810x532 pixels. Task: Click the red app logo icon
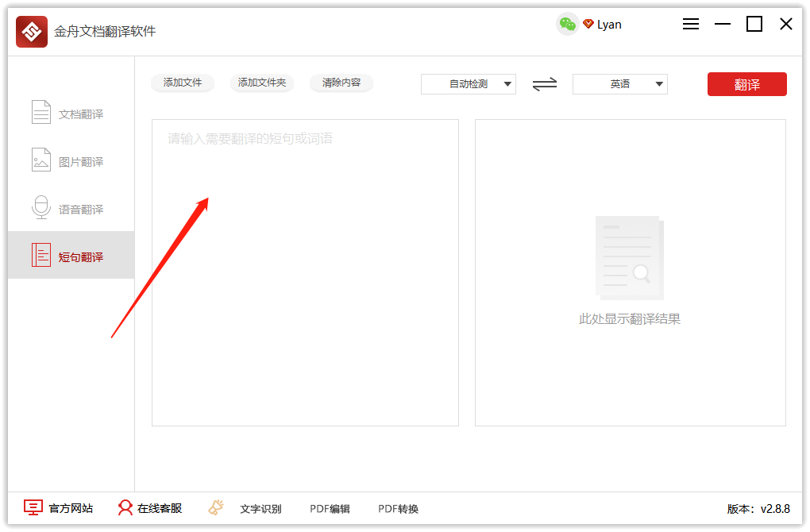32,32
